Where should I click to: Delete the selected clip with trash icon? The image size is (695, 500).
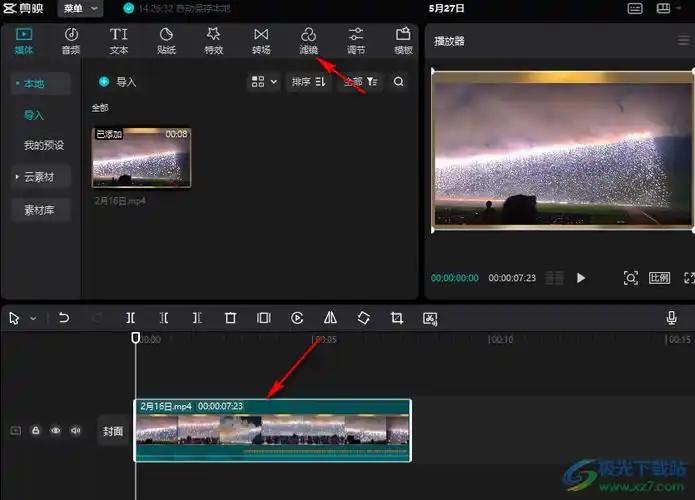[x=230, y=318]
